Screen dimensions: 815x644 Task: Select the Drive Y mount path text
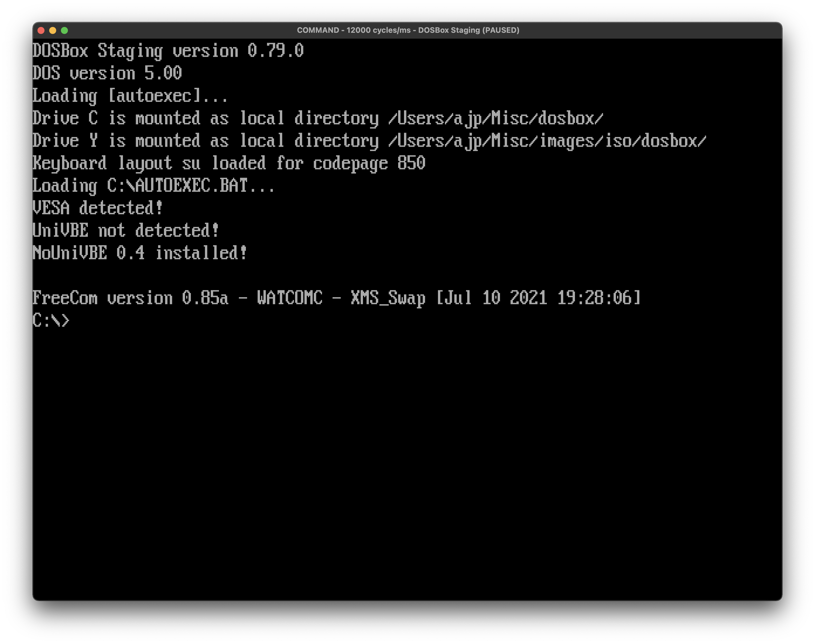point(547,140)
